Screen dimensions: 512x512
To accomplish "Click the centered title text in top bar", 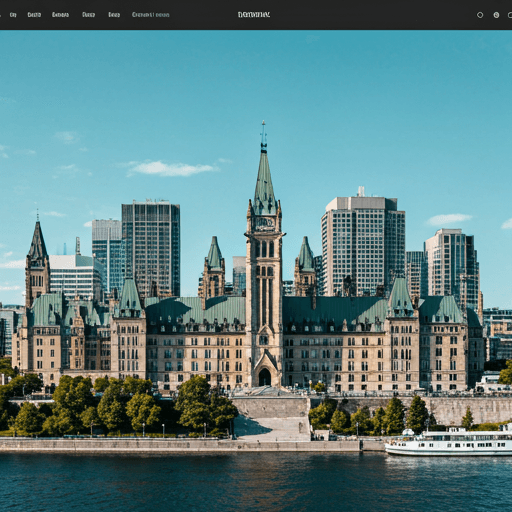I will [x=254, y=15].
